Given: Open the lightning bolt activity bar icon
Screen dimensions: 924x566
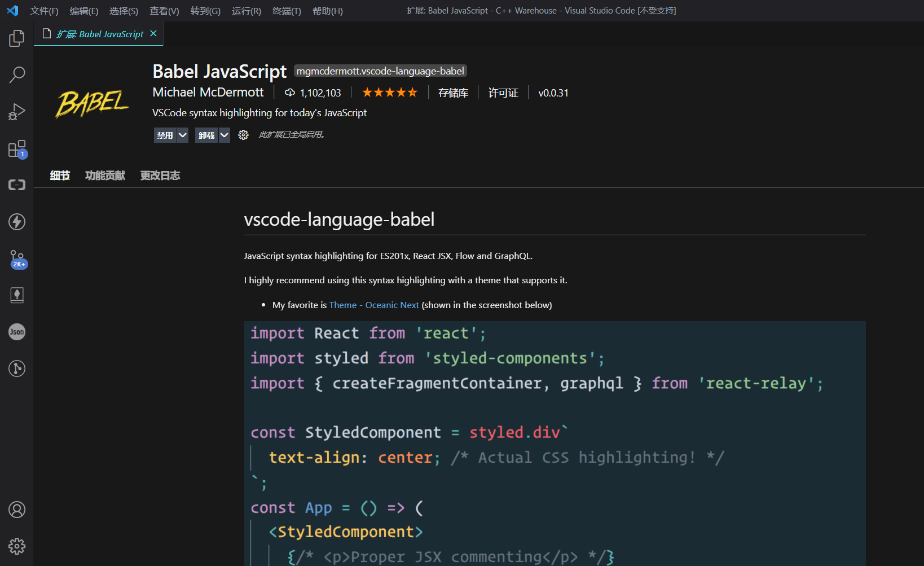Looking at the screenshot, I should coord(17,222).
